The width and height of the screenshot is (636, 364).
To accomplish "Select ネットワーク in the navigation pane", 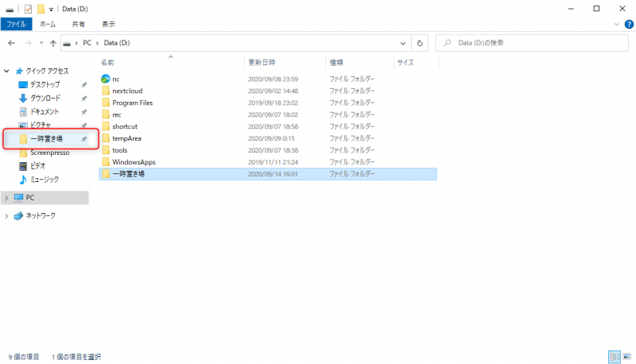I will [41, 216].
